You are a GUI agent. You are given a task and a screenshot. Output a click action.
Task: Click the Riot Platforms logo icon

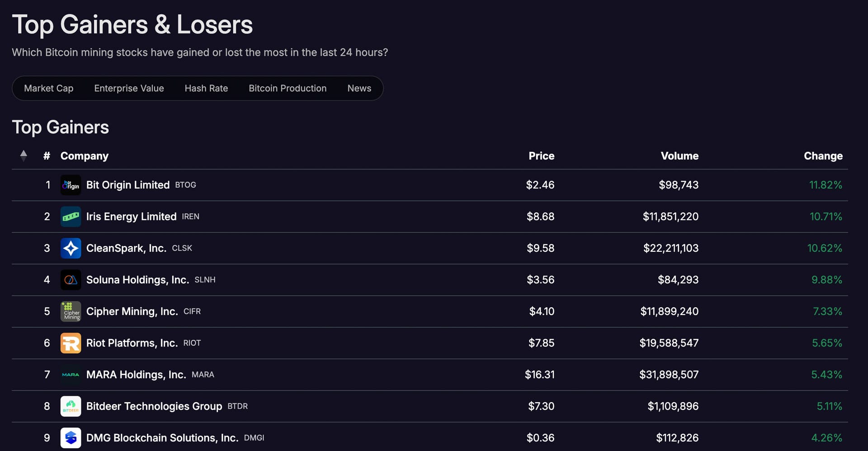71,343
